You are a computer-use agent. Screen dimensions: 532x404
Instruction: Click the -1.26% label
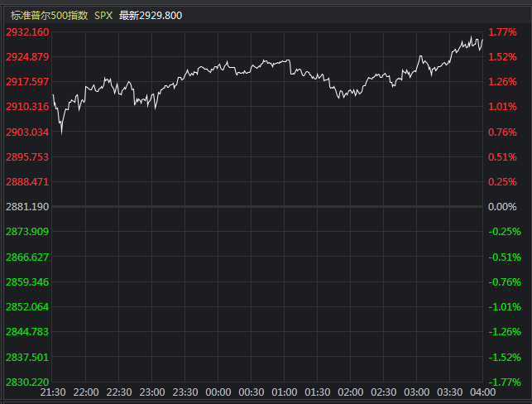pyautogui.click(x=505, y=331)
